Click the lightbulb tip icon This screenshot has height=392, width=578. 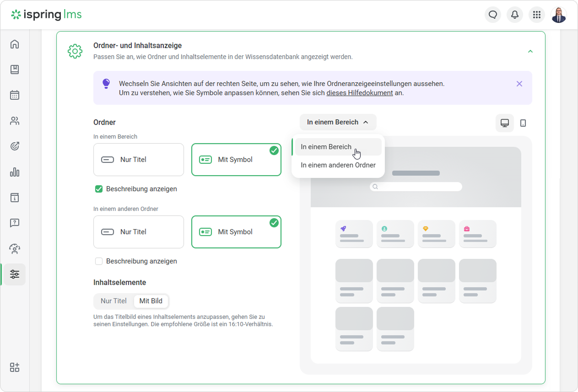[x=106, y=84]
